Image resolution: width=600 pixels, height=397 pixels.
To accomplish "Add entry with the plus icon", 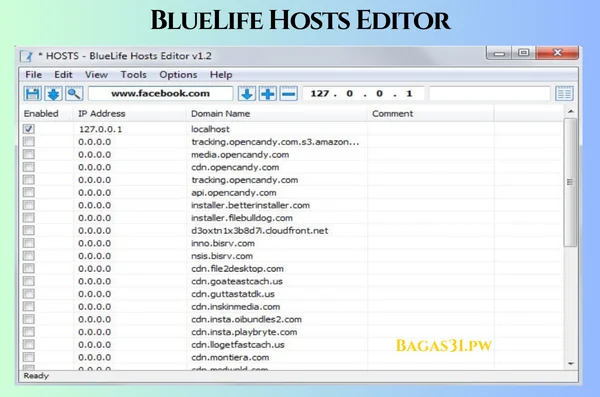I will (x=268, y=93).
